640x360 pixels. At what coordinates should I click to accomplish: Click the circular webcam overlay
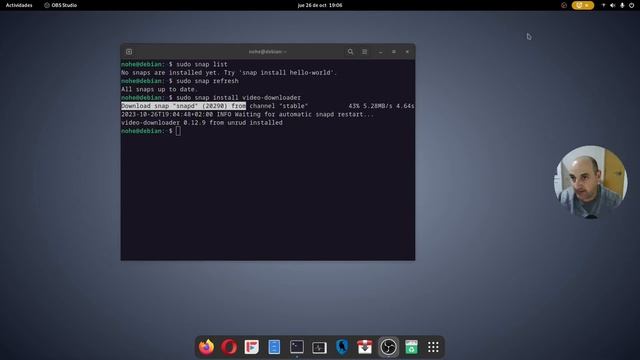click(590, 182)
